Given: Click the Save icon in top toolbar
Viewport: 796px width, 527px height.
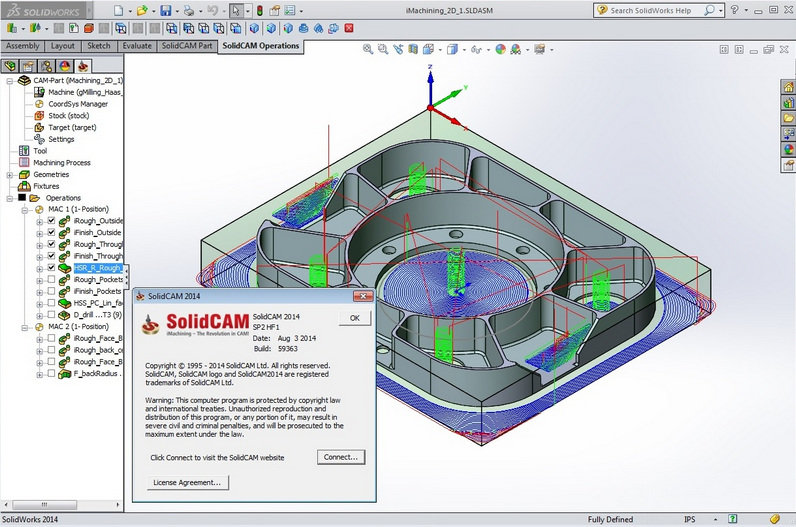Looking at the screenshot, I should coord(164,10).
